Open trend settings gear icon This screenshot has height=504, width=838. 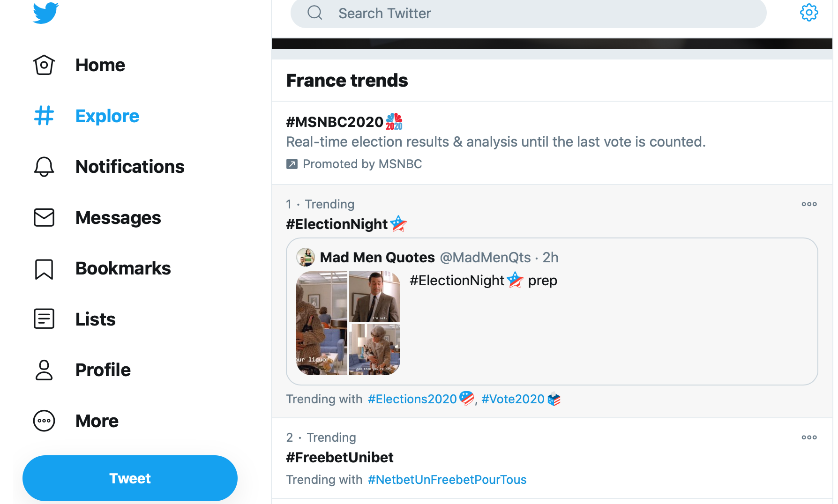click(x=809, y=13)
